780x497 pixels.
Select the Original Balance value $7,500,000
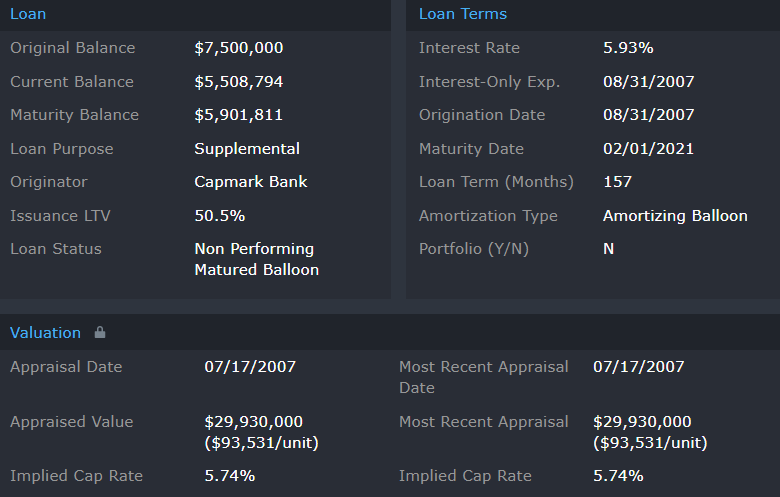tap(238, 48)
